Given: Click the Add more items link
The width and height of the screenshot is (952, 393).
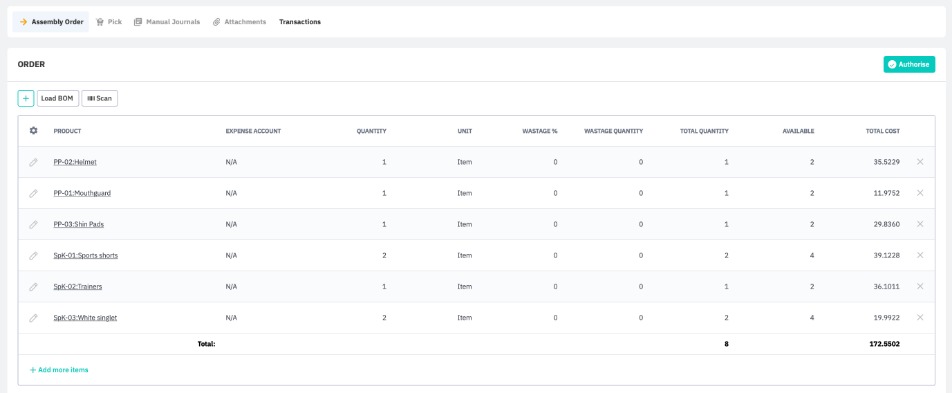Looking at the screenshot, I should click(59, 369).
